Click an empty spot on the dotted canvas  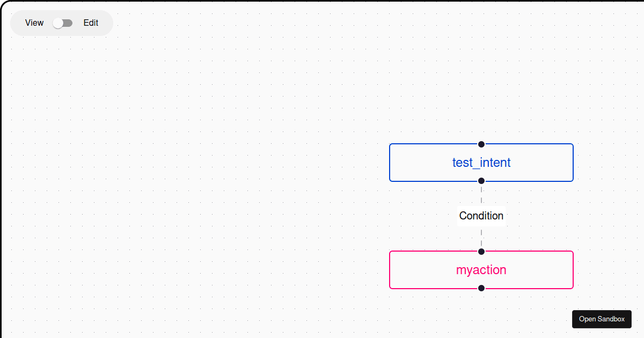[215, 161]
